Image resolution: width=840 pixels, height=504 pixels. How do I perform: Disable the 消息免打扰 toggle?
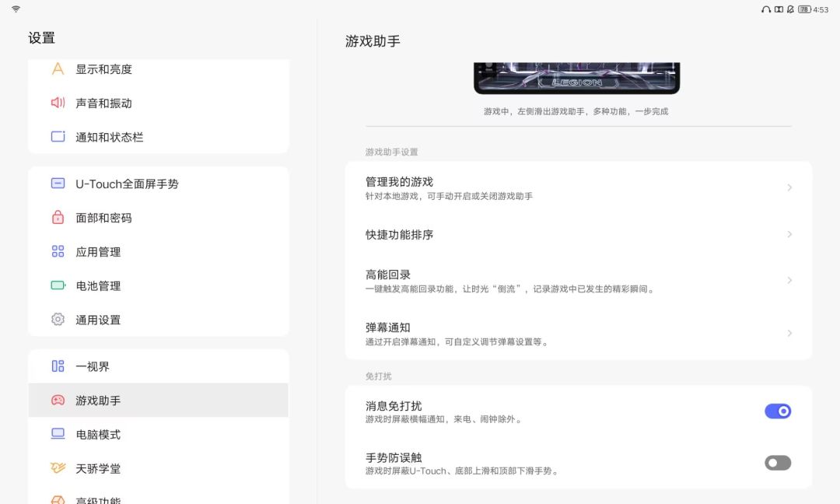click(x=778, y=411)
